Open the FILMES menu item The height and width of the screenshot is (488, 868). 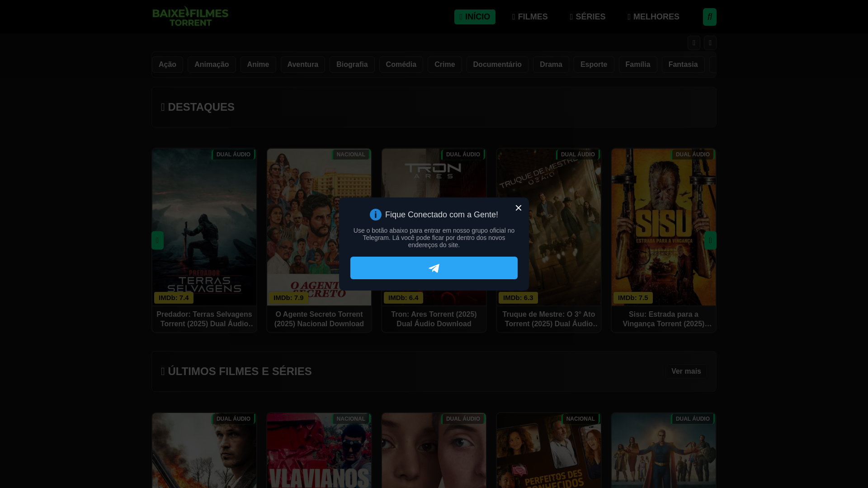point(529,17)
